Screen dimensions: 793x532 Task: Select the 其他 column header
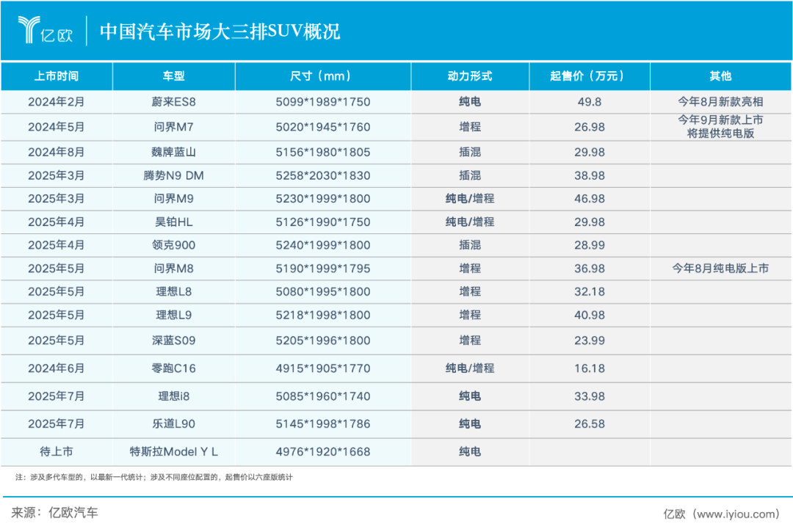point(721,76)
